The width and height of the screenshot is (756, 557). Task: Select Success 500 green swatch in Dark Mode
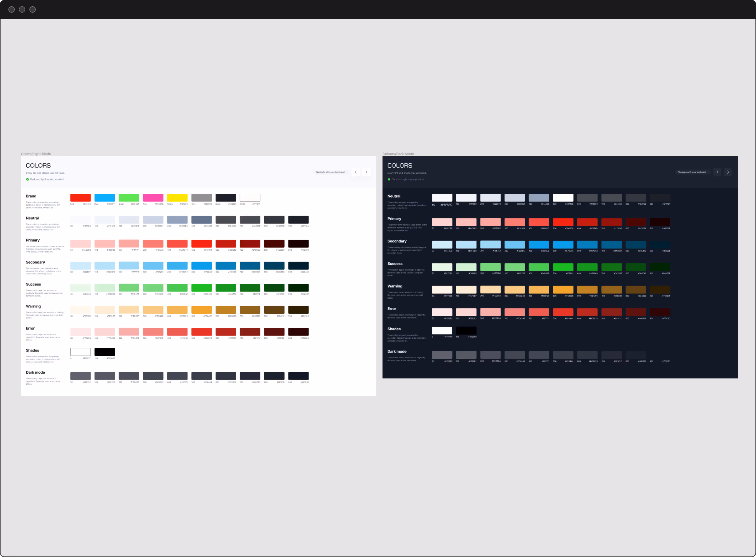[x=563, y=267]
